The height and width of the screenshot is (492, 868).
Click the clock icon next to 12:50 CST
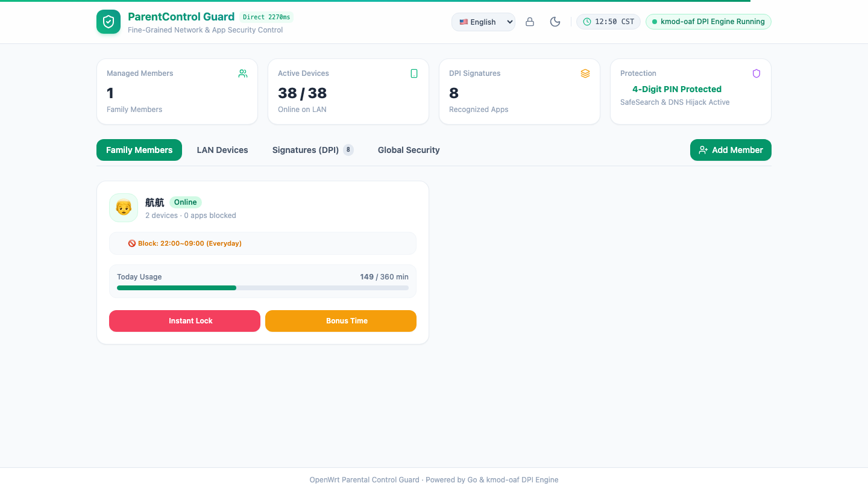click(x=587, y=22)
